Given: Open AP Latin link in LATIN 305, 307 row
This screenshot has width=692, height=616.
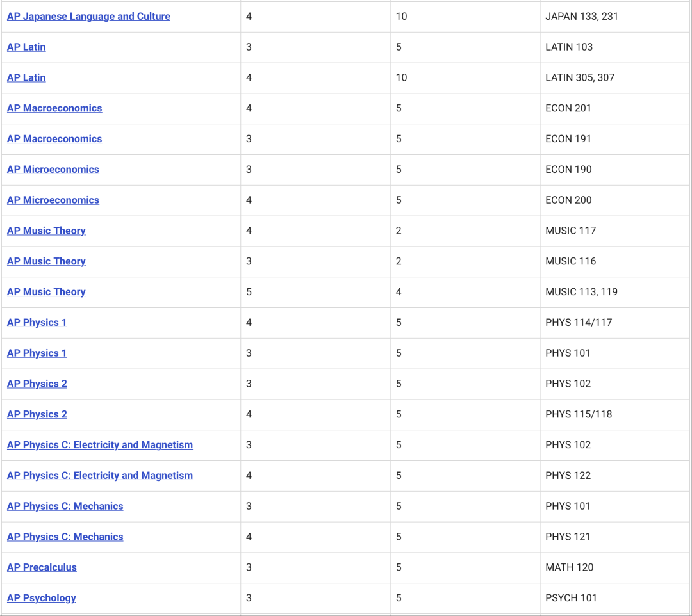Looking at the screenshot, I should [26, 77].
